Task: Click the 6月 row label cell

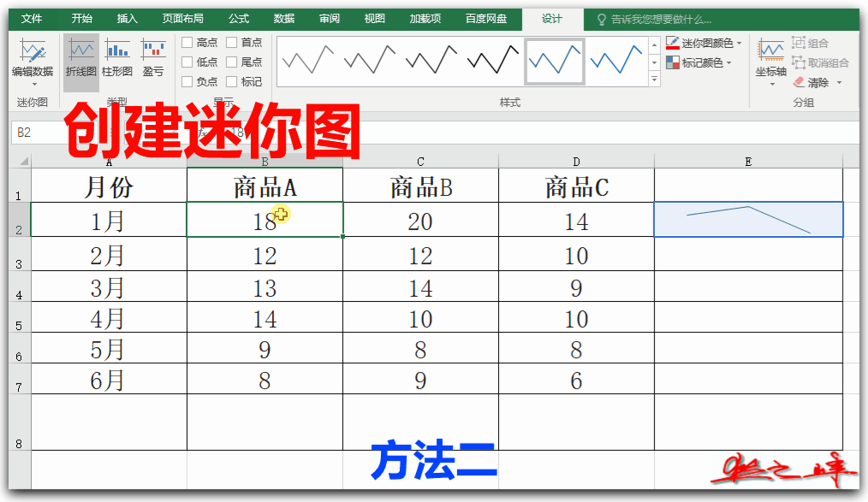Action: tap(109, 379)
